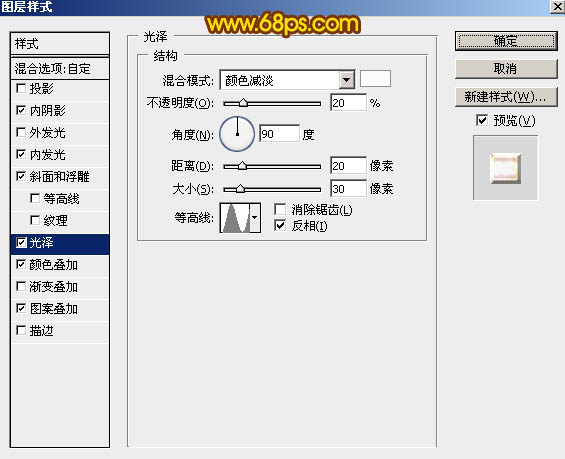This screenshot has width=565, height=459.
Task: Expand the 等高线 contour picker arrow
Action: [255, 218]
